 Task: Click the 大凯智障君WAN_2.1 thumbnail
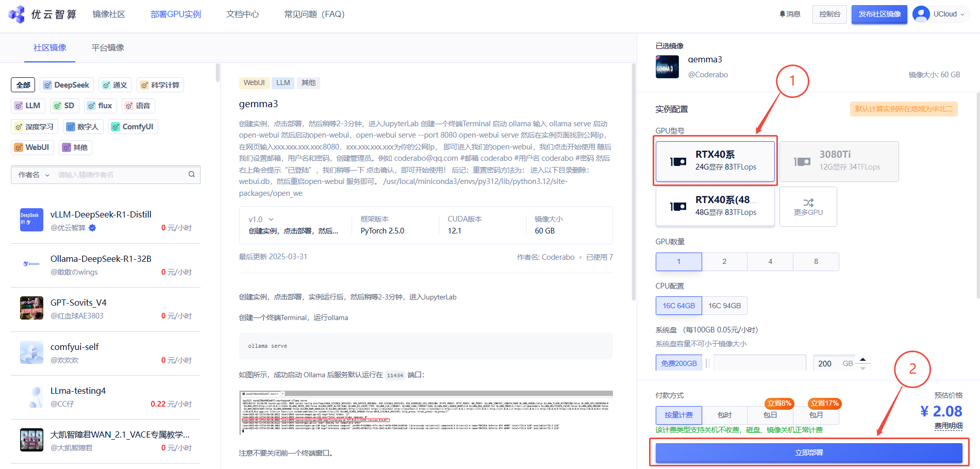(x=31, y=440)
